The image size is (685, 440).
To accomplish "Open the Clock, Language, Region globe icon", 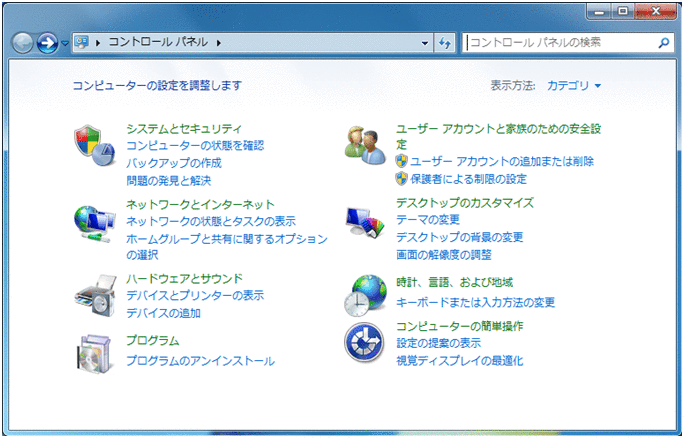I will [366, 296].
